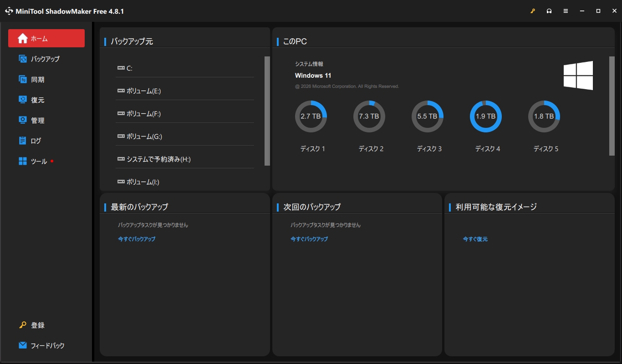Click 今すぐバックアップ under 次回のバックアップ

point(309,239)
